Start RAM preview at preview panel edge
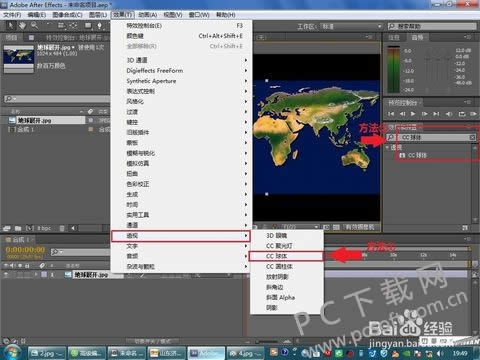The image size is (480, 360). (473, 114)
